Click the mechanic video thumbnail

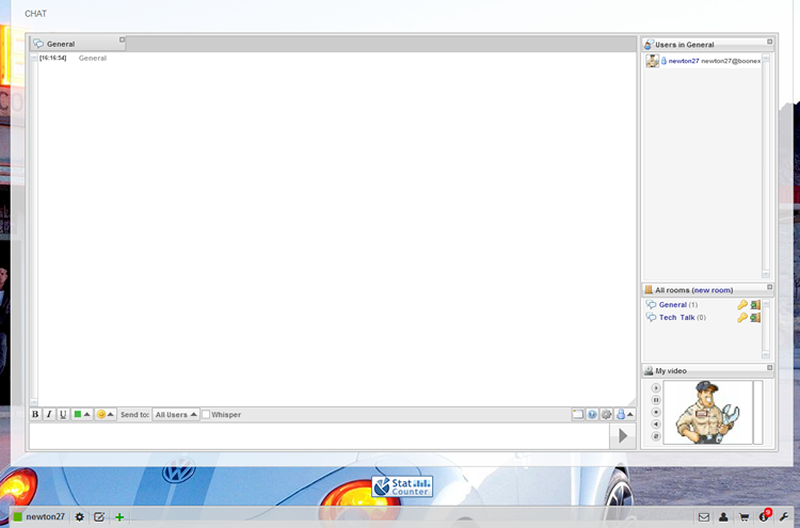click(x=708, y=412)
